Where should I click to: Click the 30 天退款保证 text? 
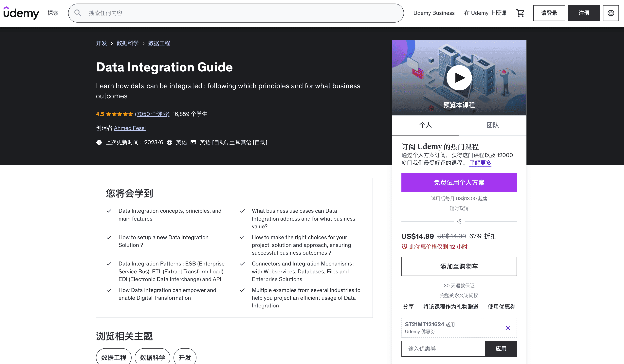click(x=459, y=285)
